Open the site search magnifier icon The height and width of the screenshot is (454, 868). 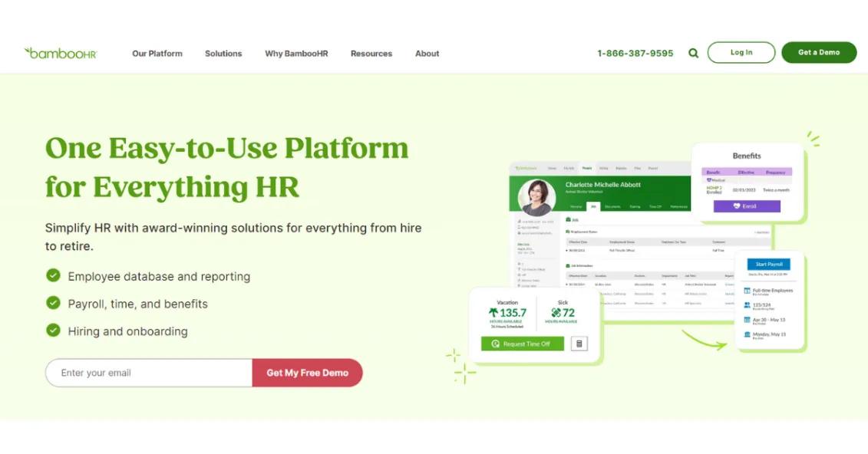pos(693,53)
